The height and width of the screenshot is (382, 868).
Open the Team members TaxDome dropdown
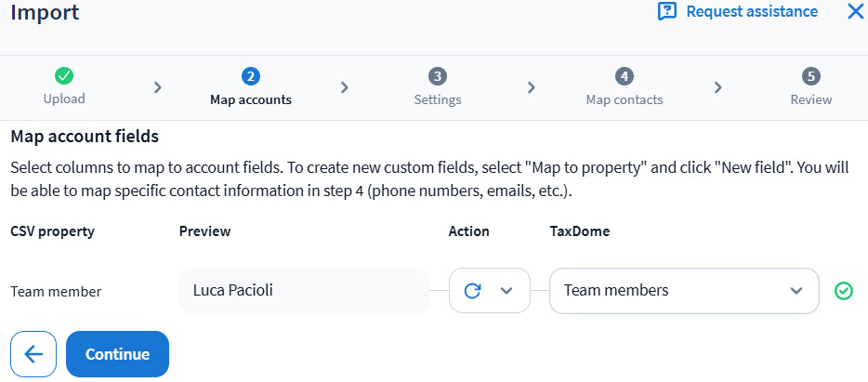(683, 291)
